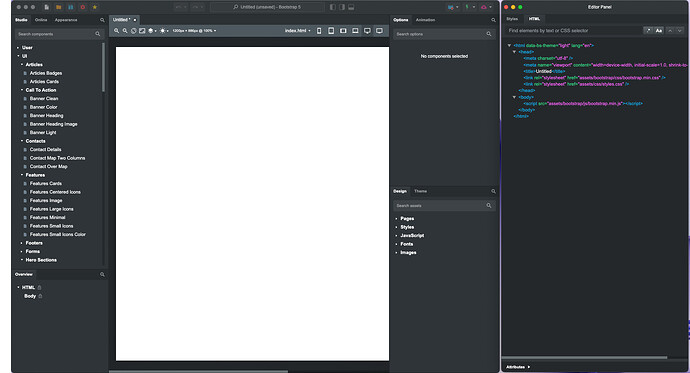Toggle the lock on Body in Overview
690x373 pixels.
pos(40,296)
